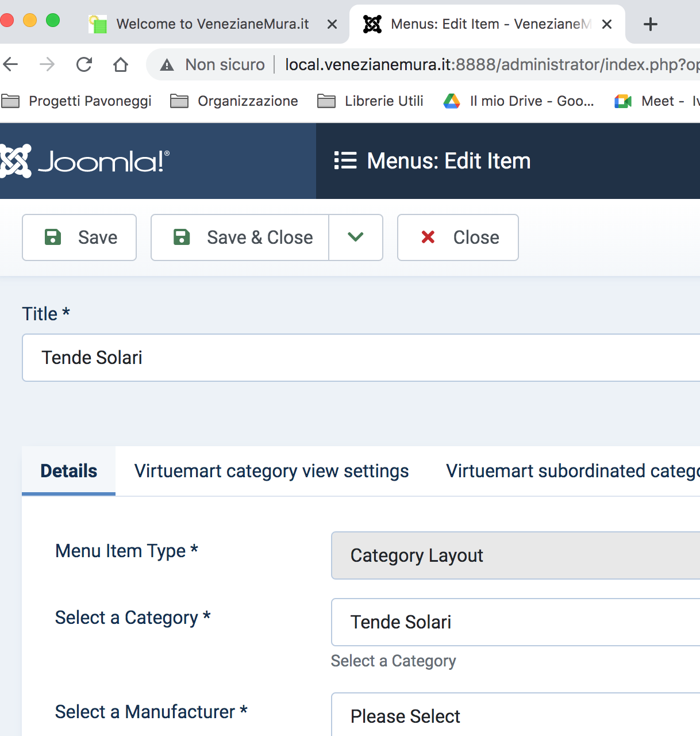Image resolution: width=700 pixels, height=736 pixels.
Task: Click the browser forward arrow
Action: (47, 64)
